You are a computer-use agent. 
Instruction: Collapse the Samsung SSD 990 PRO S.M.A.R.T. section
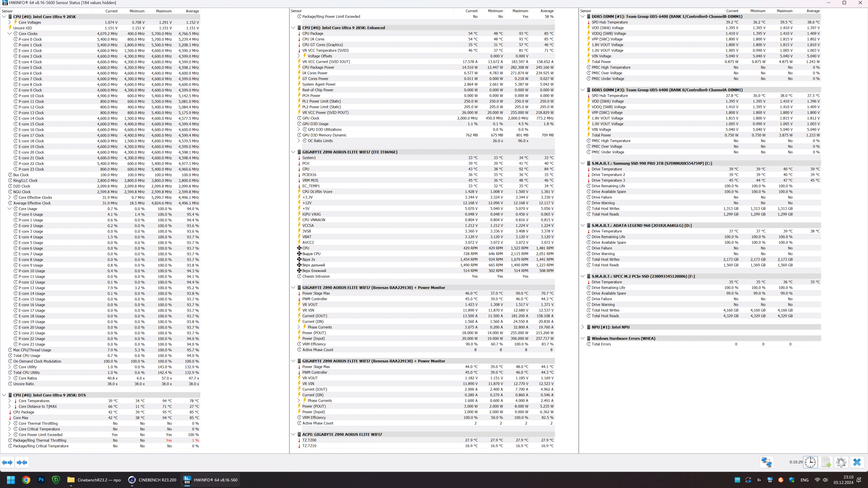coord(583,163)
